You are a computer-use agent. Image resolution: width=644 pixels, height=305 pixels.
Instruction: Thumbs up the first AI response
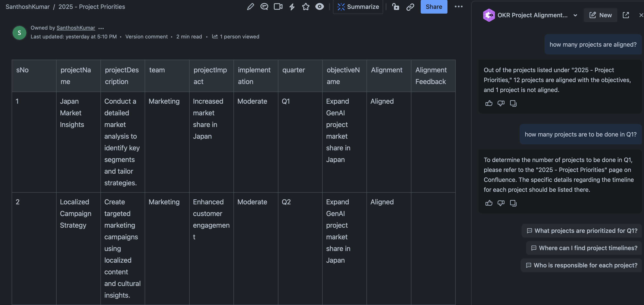(x=489, y=103)
